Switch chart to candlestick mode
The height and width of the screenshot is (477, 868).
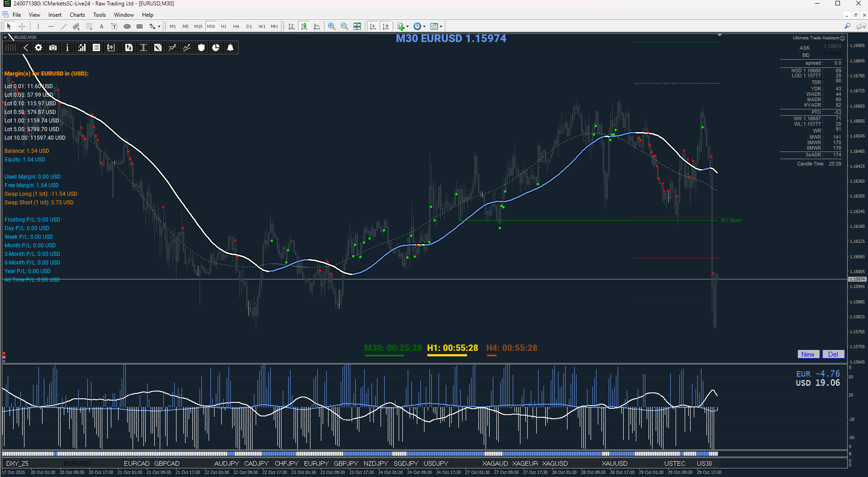(x=304, y=26)
